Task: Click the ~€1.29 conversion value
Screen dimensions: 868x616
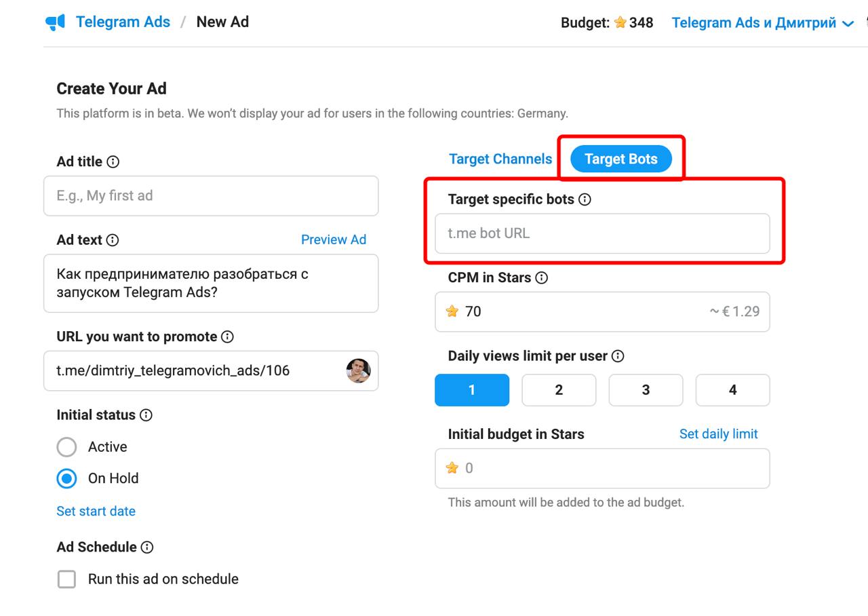Action: point(734,311)
